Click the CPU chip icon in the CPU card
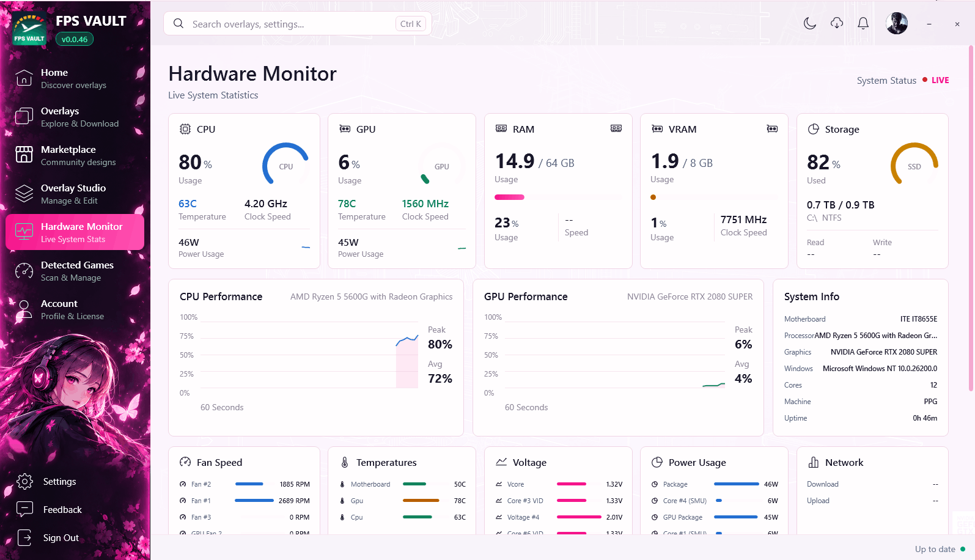The image size is (975, 560). coord(185,129)
